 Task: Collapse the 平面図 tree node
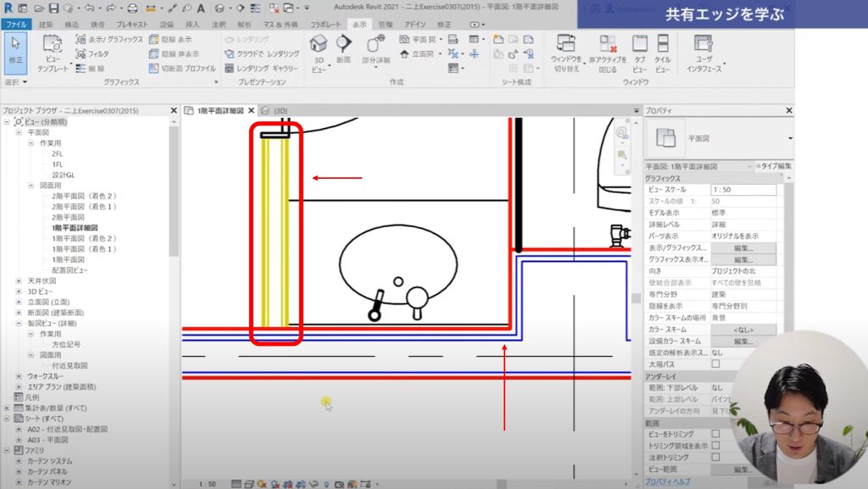19,132
